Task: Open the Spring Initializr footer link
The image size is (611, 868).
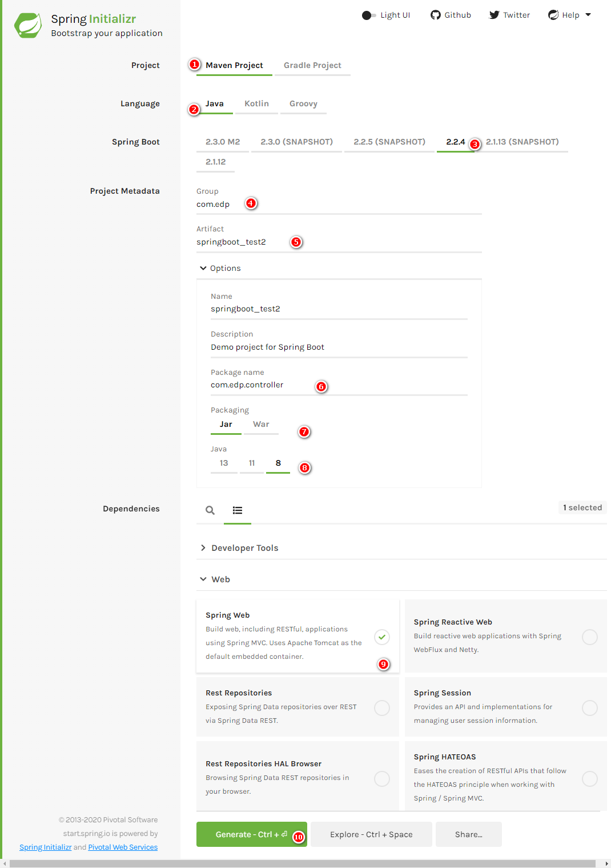Action: [46, 847]
